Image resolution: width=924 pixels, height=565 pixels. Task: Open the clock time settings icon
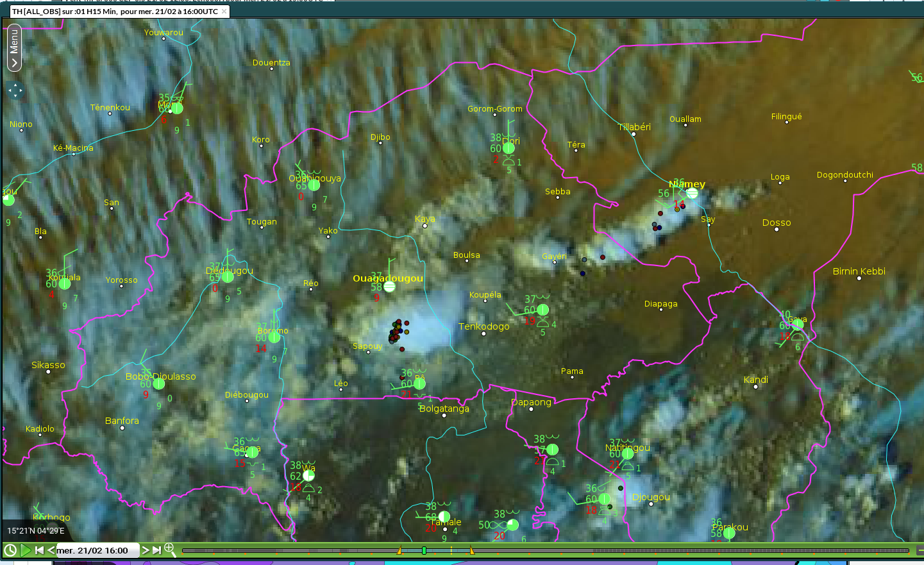10,550
